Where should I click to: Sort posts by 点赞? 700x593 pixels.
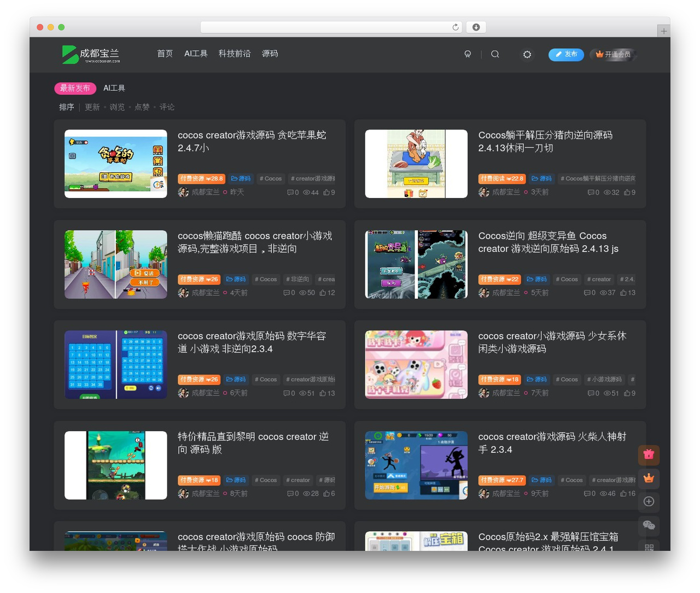click(142, 107)
